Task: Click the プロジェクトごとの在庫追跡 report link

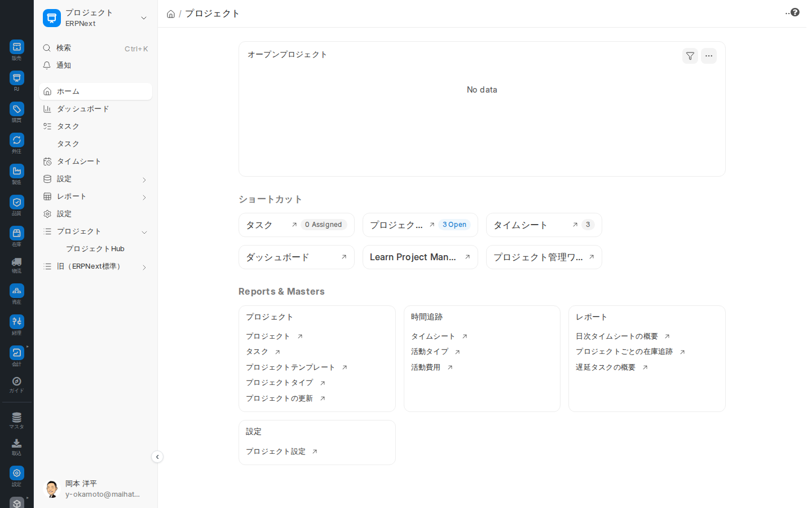Action: coord(624,352)
